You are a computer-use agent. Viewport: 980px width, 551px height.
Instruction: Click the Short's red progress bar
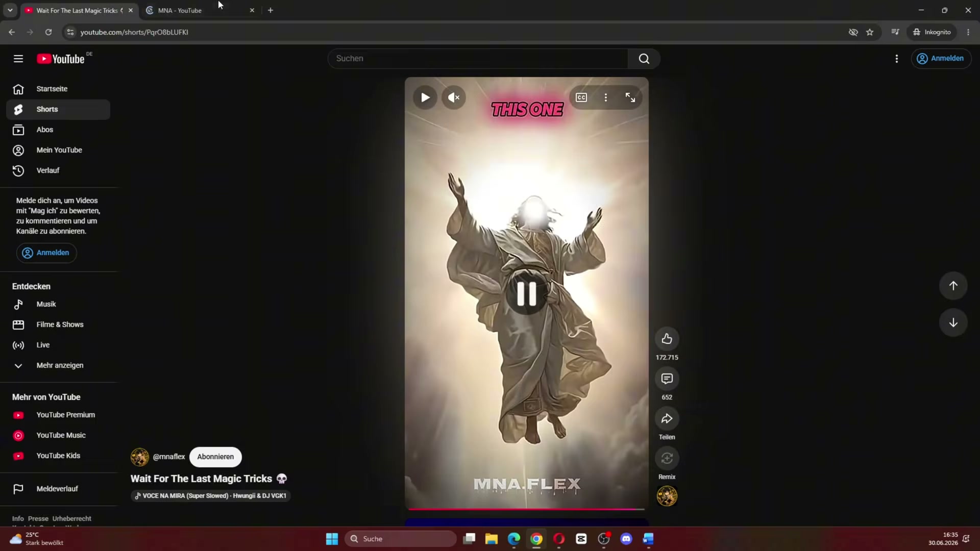click(527, 509)
